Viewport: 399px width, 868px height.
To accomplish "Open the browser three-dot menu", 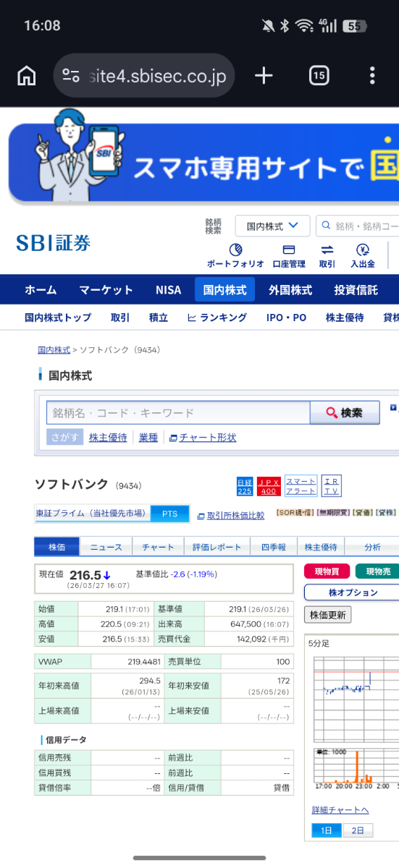I will 372,75.
